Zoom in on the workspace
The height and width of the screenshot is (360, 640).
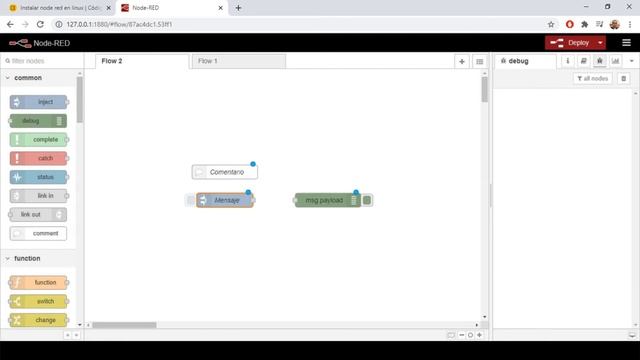[480, 335]
